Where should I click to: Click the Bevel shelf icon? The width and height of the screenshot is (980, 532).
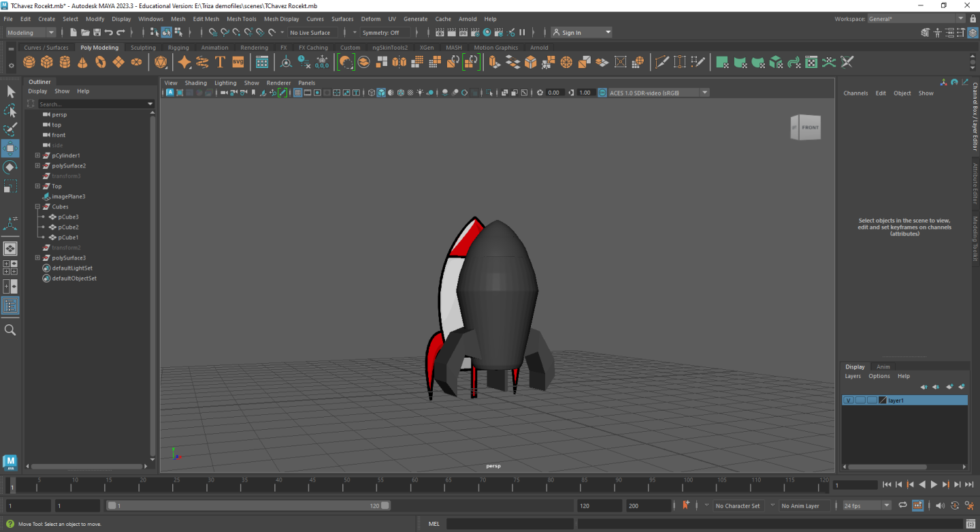[x=531, y=62]
